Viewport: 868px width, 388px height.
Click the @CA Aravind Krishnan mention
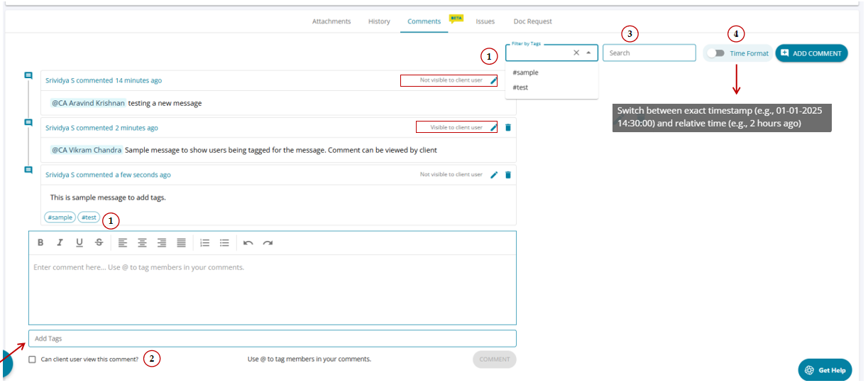point(88,103)
